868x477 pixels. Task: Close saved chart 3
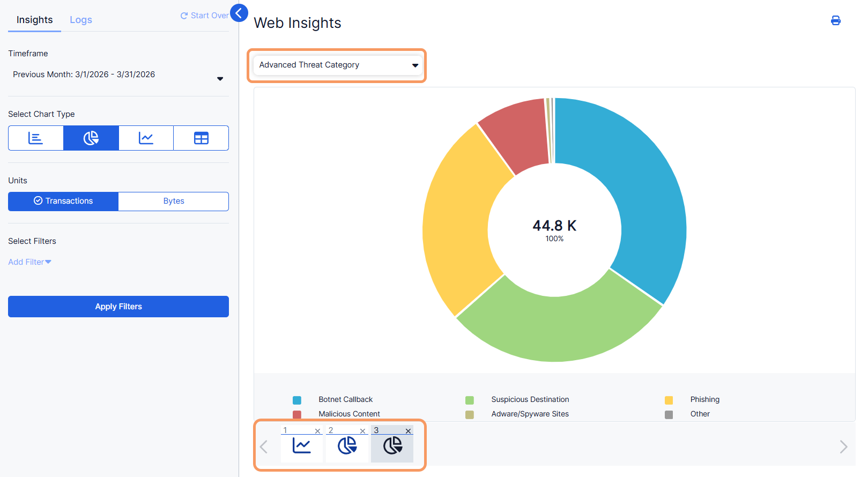tap(408, 431)
